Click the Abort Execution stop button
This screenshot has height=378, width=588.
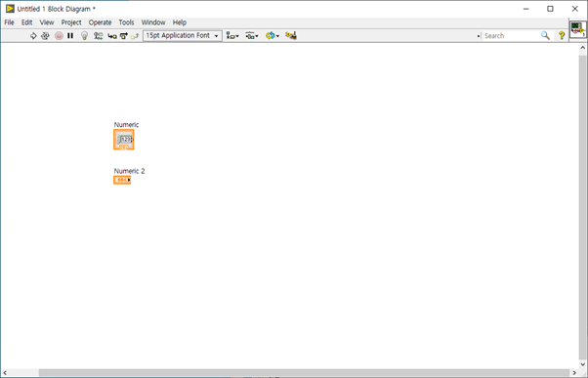click(59, 35)
